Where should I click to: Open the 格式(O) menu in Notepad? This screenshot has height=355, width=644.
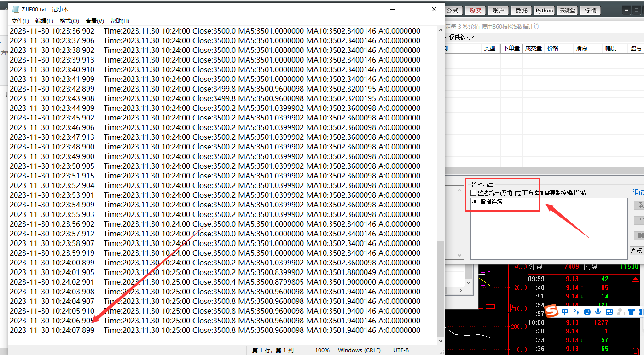70,21
